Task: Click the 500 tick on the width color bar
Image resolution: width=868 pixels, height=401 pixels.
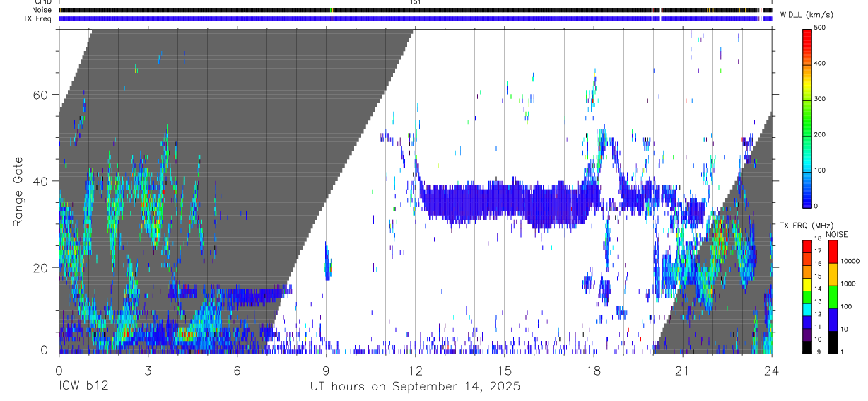Action: 821,28
